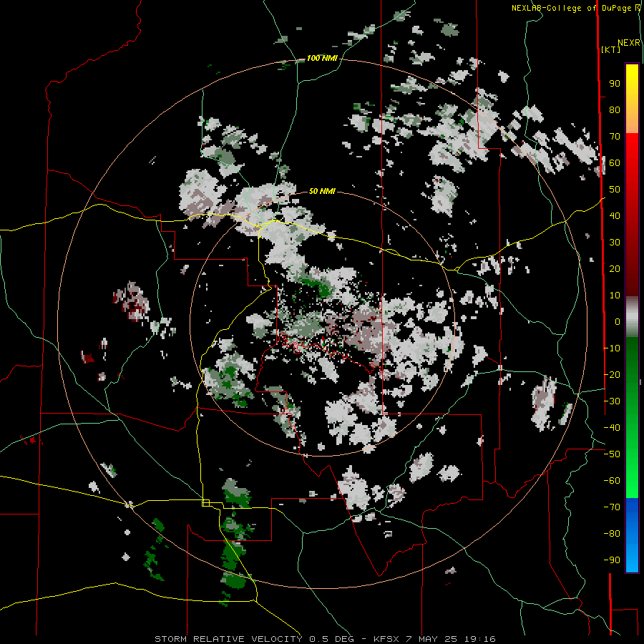644x644 pixels.
Task: Click the 50 NMI range ring label
Action: point(322,191)
